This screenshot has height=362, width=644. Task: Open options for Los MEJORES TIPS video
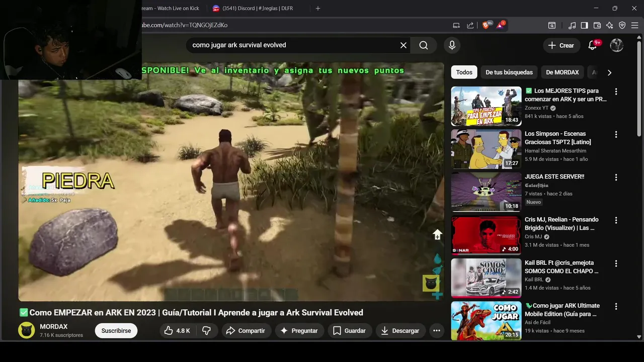(x=616, y=92)
